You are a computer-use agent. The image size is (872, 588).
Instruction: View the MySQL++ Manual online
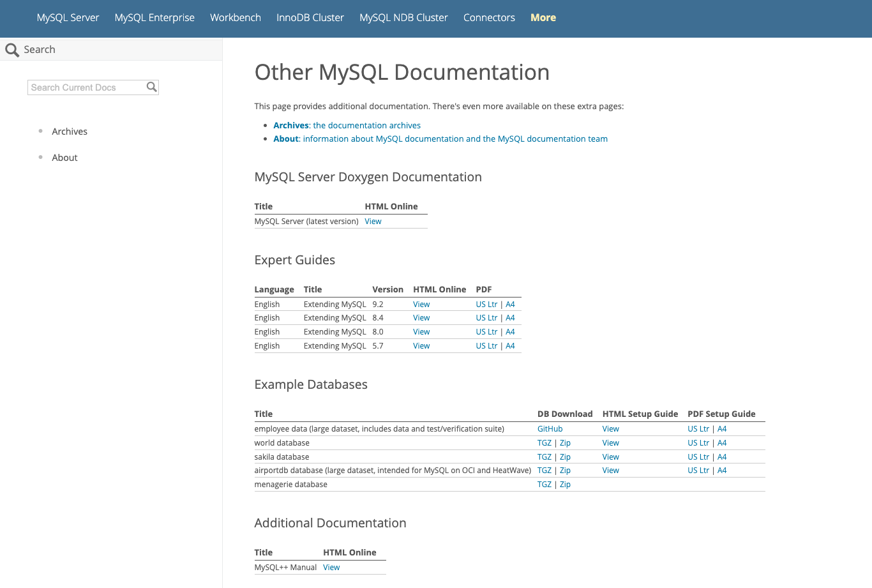[331, 568]
